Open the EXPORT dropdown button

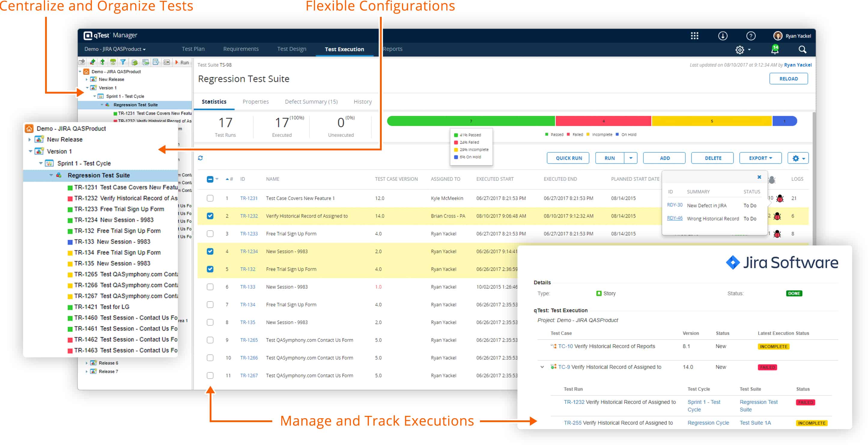(x=760, y=158)
